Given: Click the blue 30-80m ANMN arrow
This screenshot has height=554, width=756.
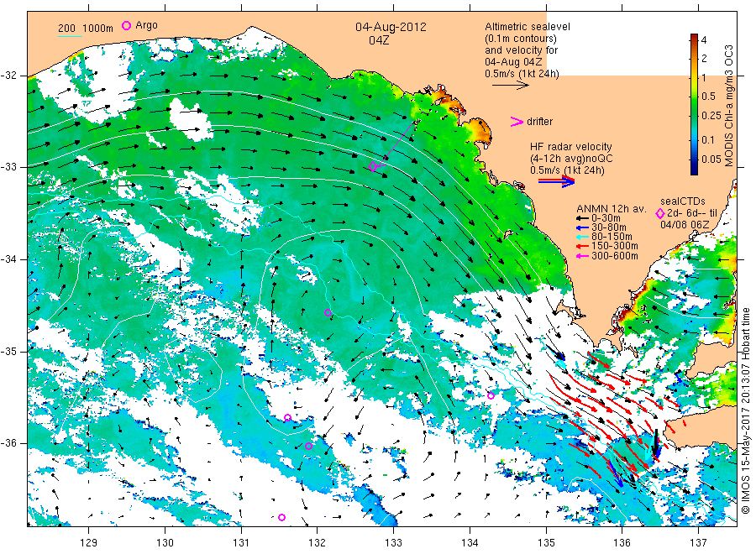Looking at the screenshot, I should tap(583, 227).
